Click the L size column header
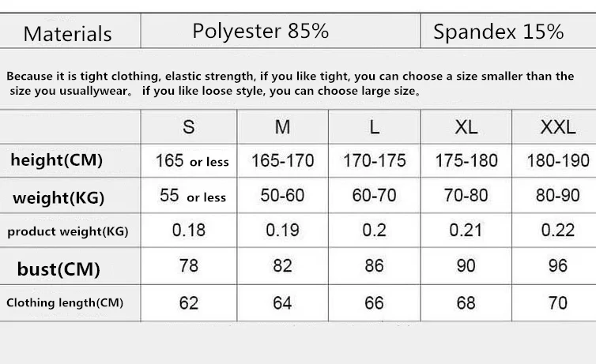 [x=375, y=127]
